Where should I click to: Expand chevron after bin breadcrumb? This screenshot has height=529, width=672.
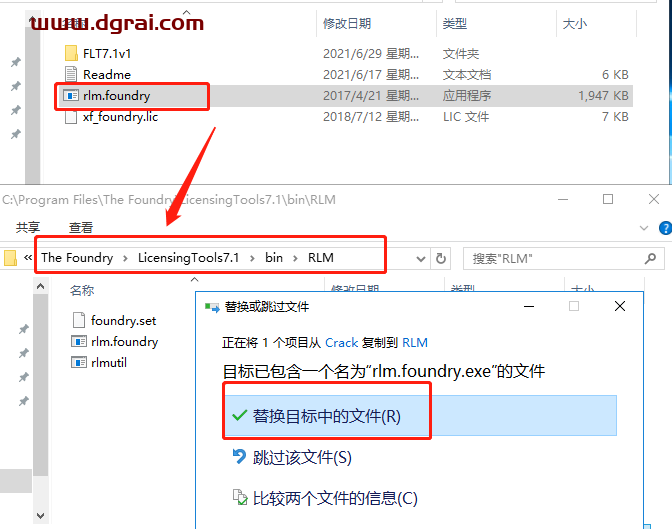click(295, 258)
